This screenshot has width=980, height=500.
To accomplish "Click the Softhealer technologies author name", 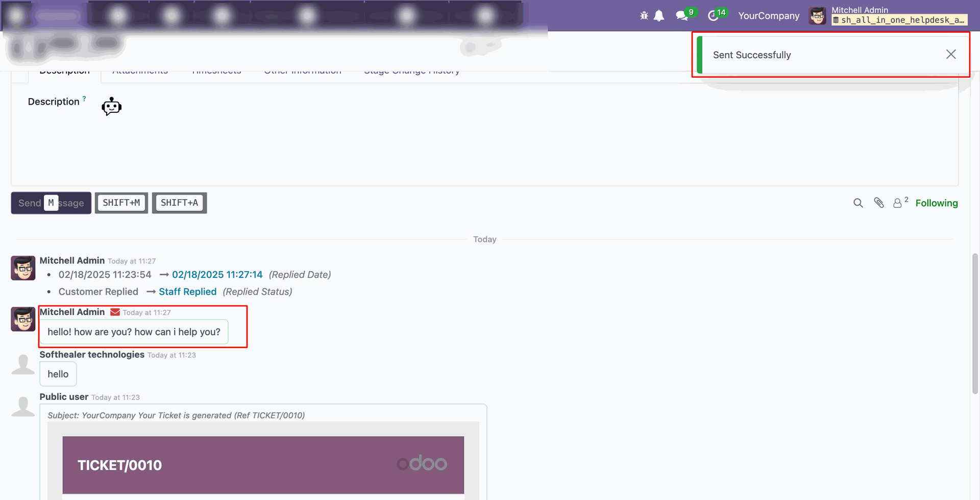I will (92, 354).
